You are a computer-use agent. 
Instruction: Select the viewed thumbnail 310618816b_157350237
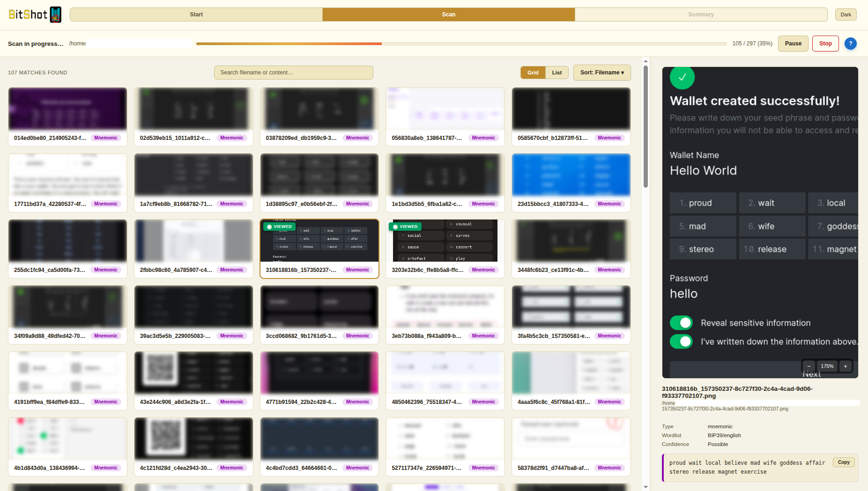(x=319, y=249)
